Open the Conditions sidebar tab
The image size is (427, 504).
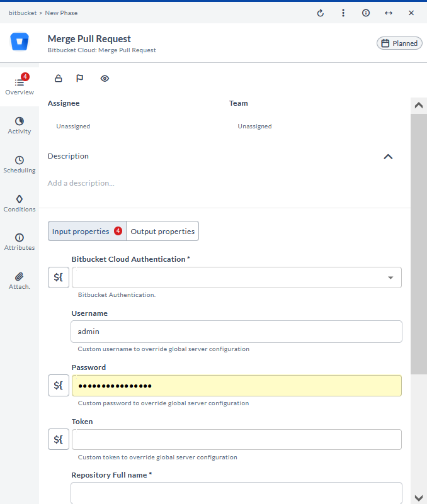pyautogui.click(x=20, y=203)
